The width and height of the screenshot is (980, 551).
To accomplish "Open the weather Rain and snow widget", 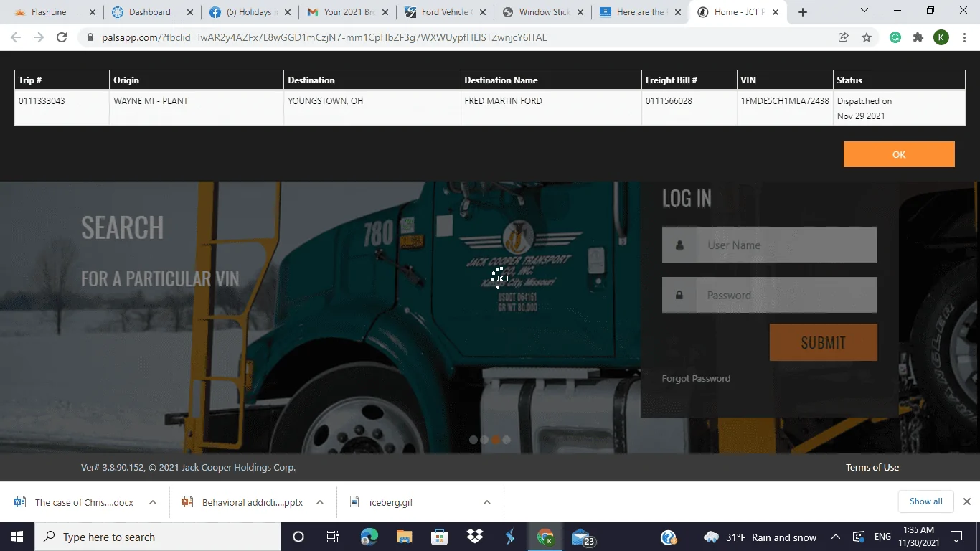I will [x=760, y=537].
